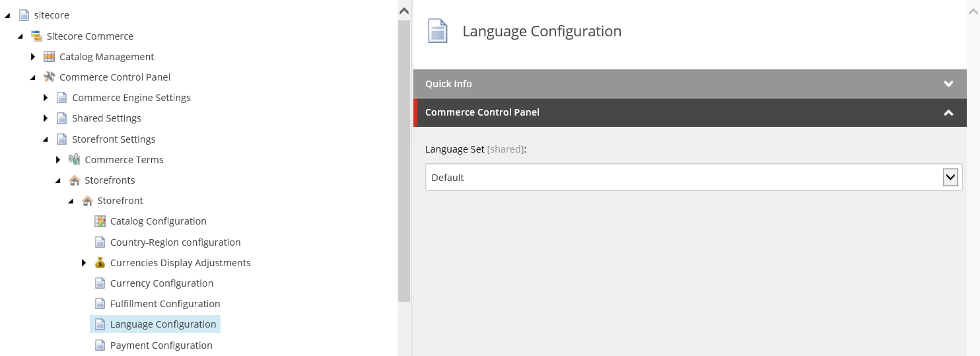The width and height of the screenshot is (980, 356).
Task: Click the Sitecore Commerce node icon
Action: [x=36, y=36]
